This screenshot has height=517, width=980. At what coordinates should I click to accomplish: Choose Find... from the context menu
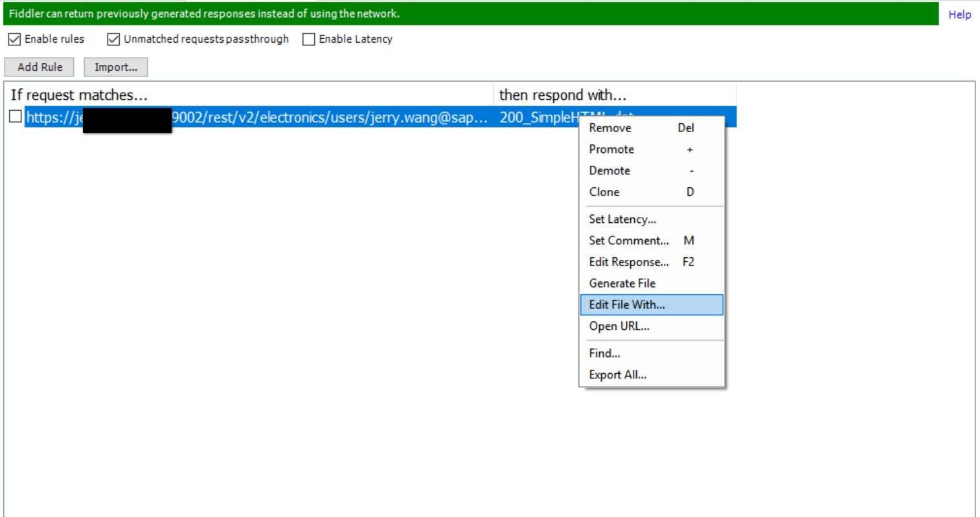click(x=652, y=353)
